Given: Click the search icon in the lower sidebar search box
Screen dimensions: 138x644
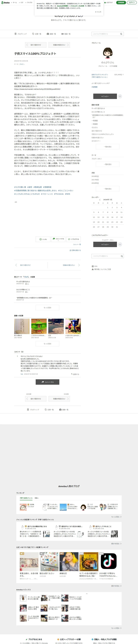Looking at the screenshot, I should point(122,256).
